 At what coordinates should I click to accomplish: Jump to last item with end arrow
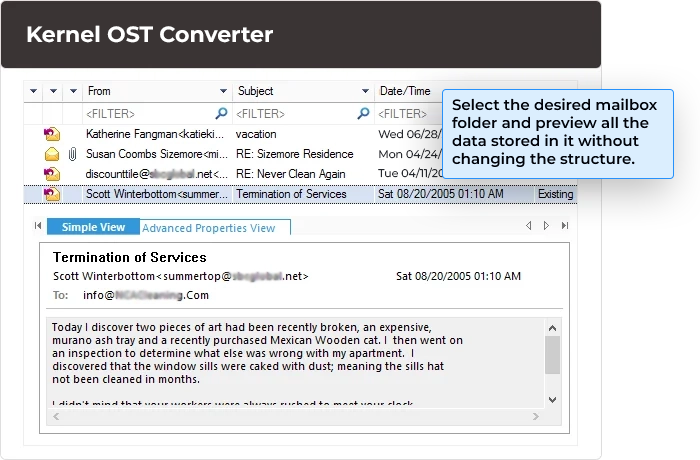(565, 226)
